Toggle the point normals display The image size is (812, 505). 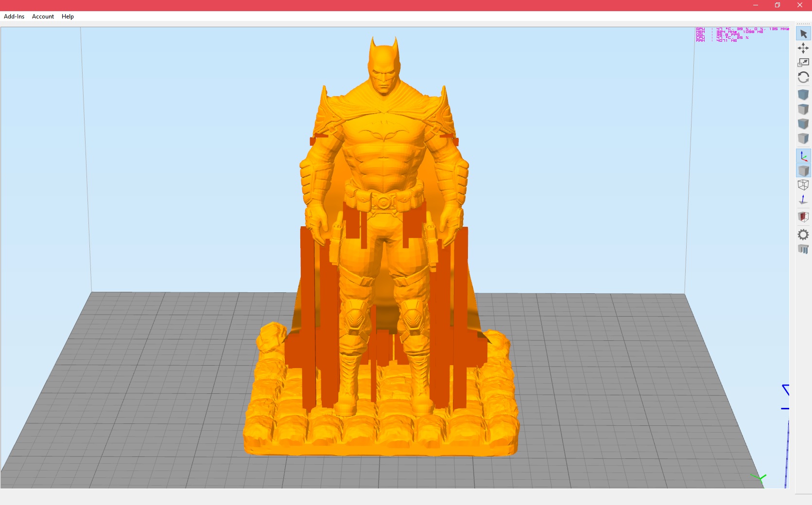click(803, 200)
